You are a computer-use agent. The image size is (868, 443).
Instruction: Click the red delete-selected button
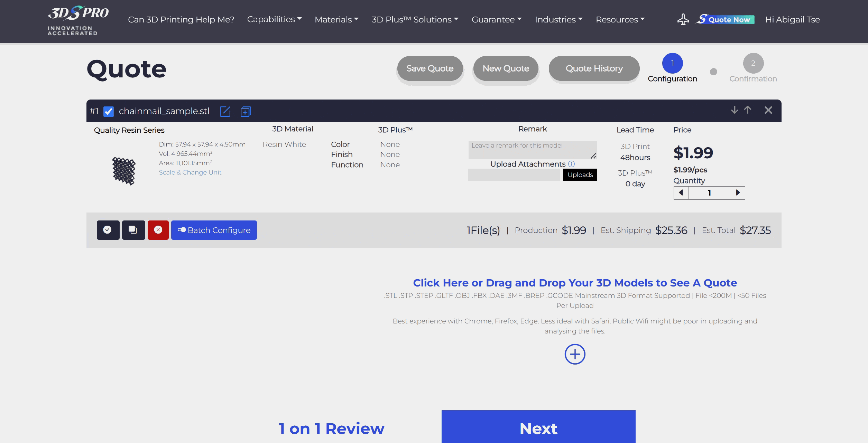tap(158, 230)
